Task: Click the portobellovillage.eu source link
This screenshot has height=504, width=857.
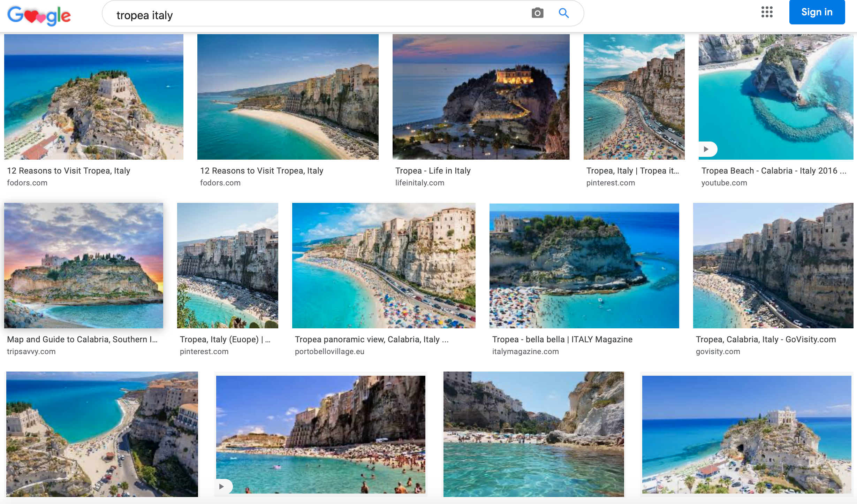Action: (x=329, y=351)
